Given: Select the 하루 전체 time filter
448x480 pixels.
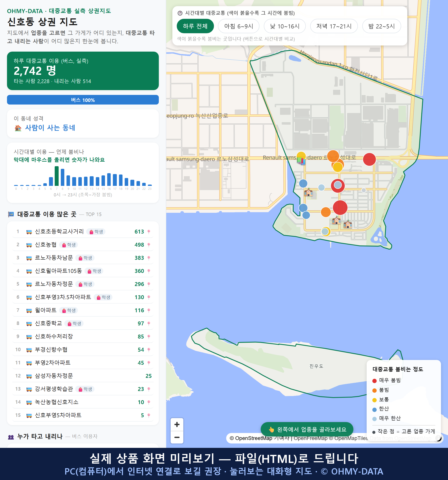Looking at the screenshot, I should click(195, 26).
